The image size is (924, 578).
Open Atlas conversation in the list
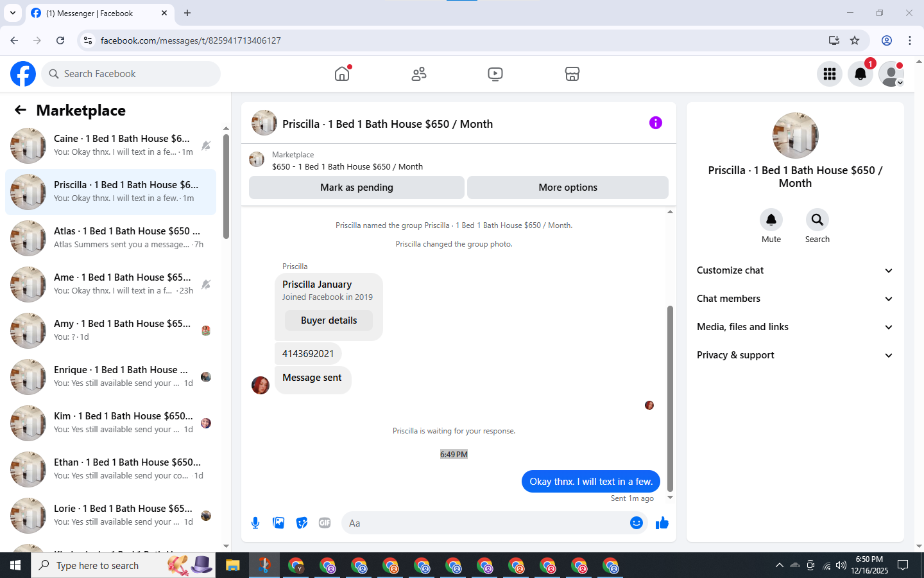110,238
